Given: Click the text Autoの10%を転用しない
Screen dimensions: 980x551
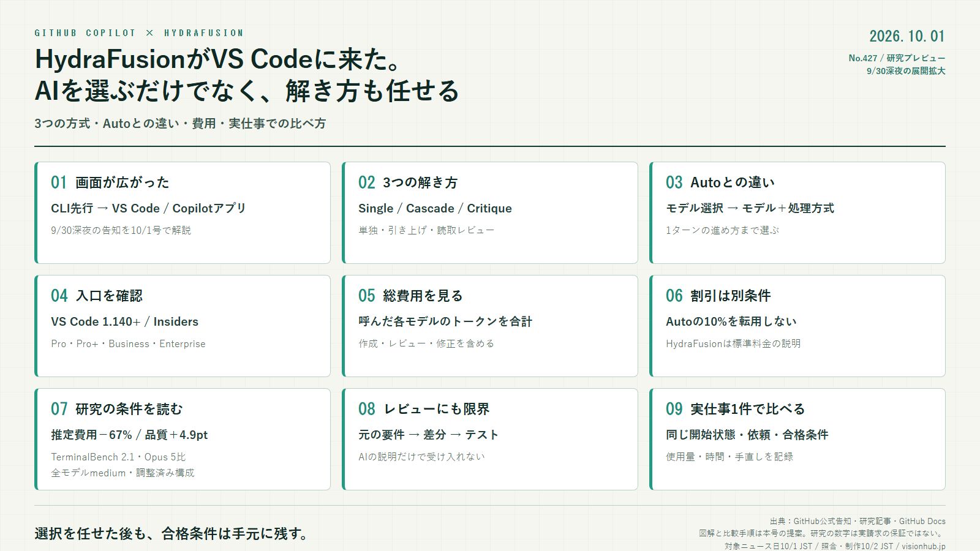Looking at the screenshot, I should click(x=731, y=321).
